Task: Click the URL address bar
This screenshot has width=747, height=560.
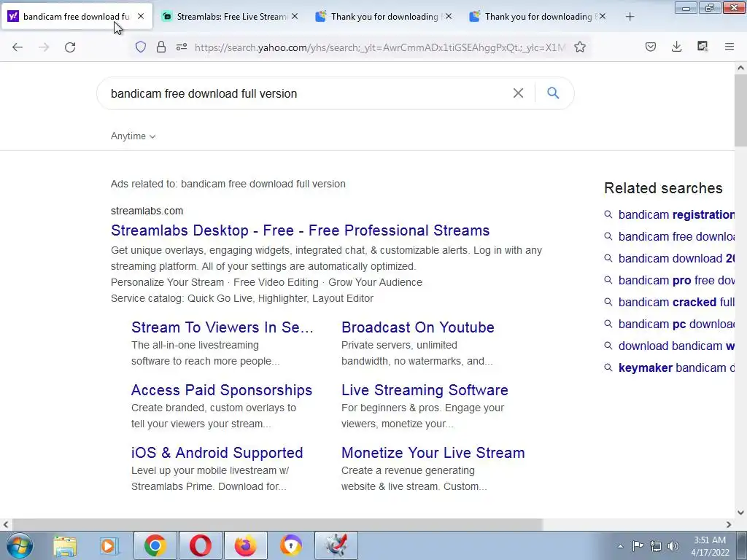Action: pos(379,47)
